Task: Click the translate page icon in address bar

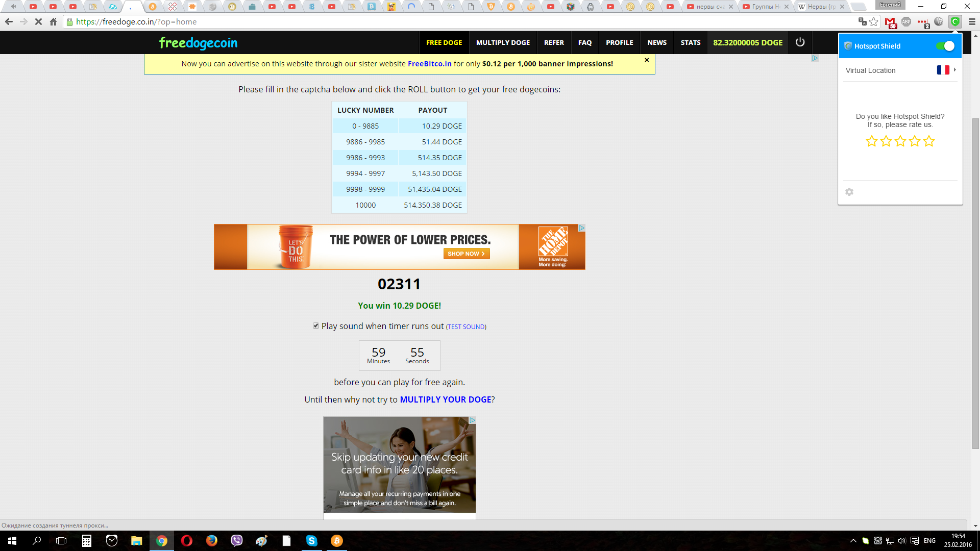Action: (862, 21)
